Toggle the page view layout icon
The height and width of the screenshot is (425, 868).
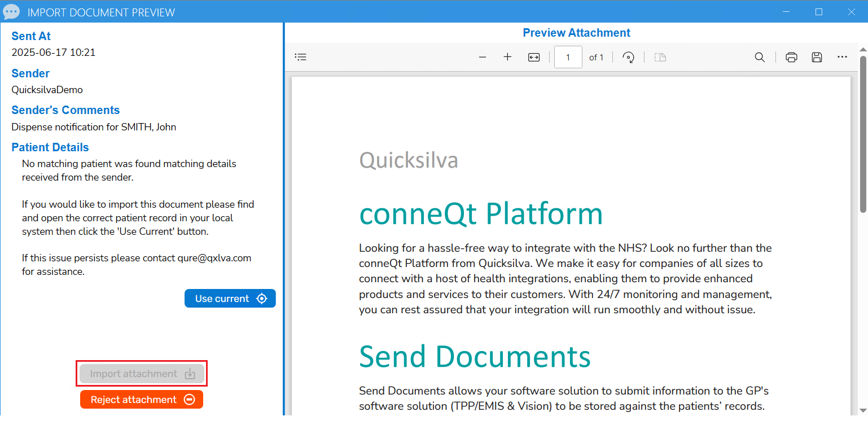(660, 57)
